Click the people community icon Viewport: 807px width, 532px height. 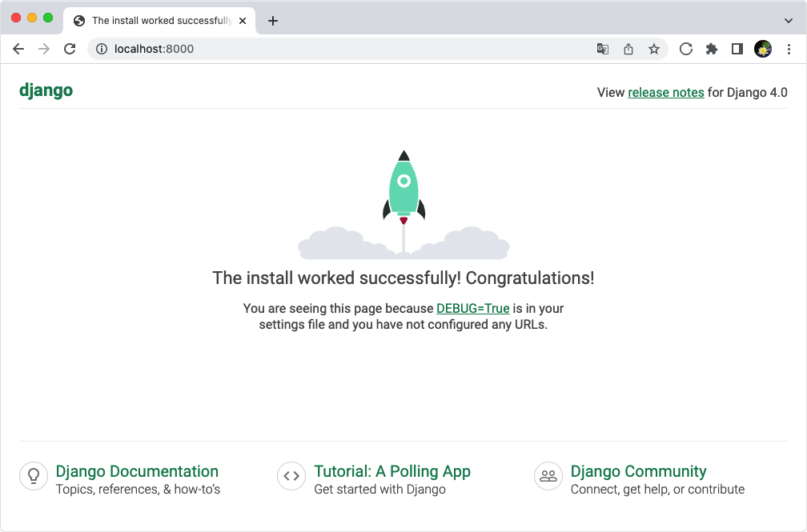[548, 476]
